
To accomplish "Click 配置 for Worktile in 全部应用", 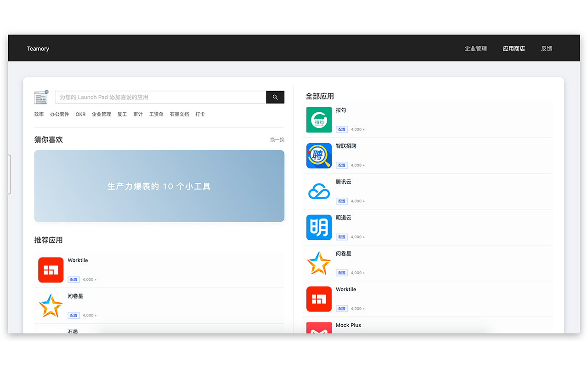I will tap(342, 309).
